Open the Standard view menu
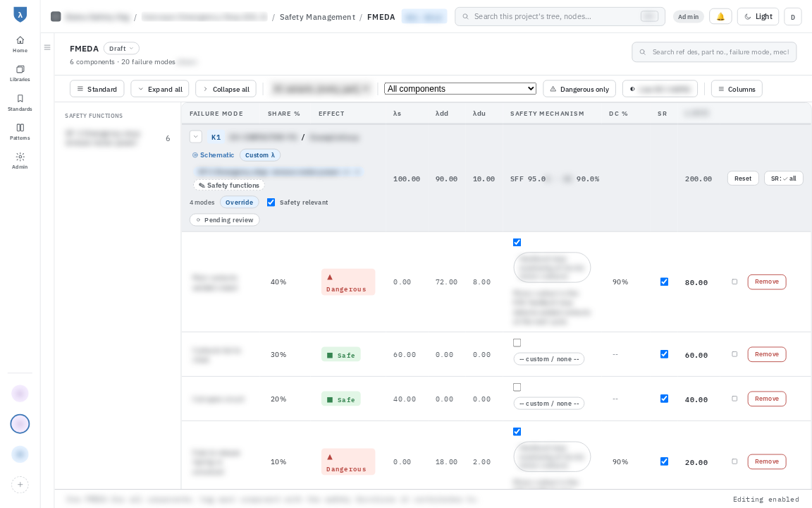 pyautogui.click(x=97, y=89)
